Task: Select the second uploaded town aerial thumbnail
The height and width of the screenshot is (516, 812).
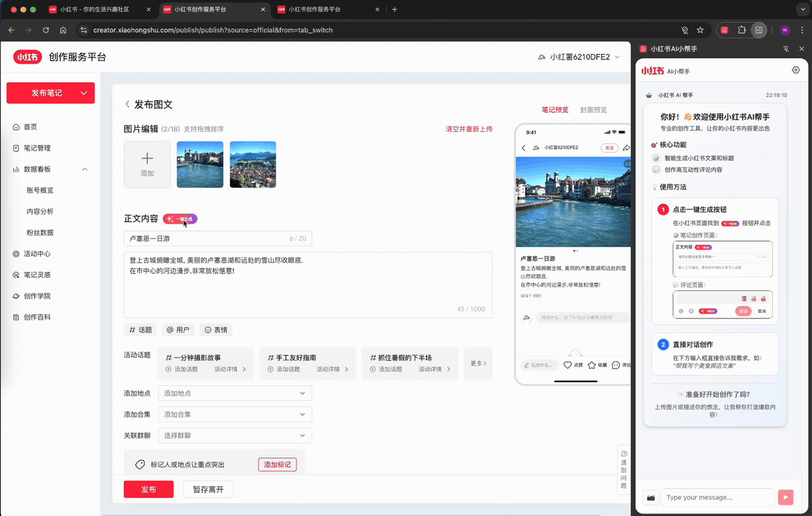Action: point(253,164)
